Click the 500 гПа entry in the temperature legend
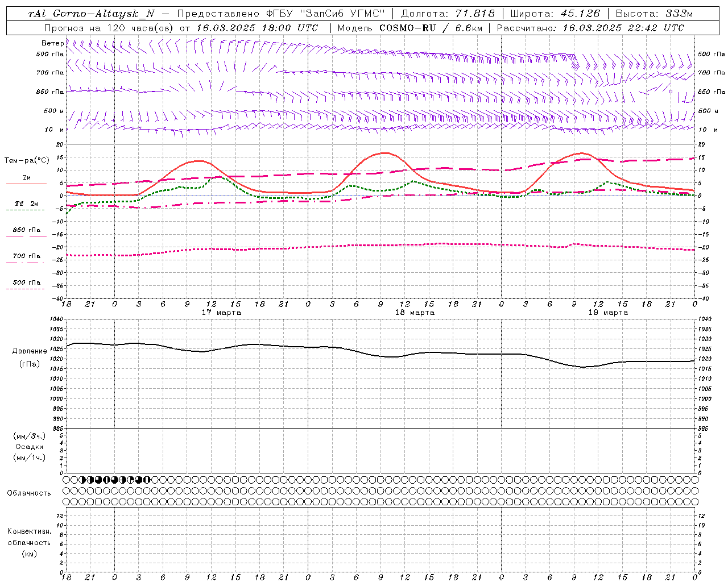 pos(27,282)
